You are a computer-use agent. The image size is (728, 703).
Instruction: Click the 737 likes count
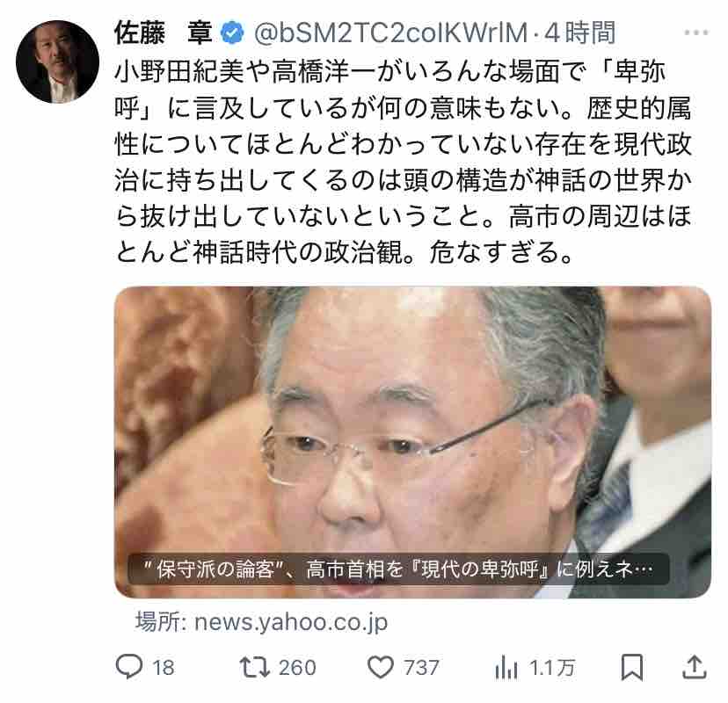(421, 668)
